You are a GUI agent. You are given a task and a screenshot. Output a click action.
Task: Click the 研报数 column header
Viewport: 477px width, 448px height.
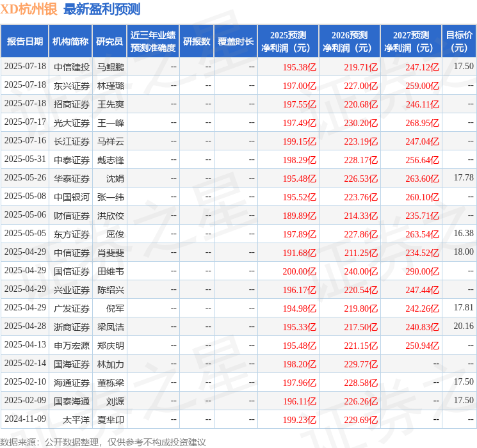[197, 42]
